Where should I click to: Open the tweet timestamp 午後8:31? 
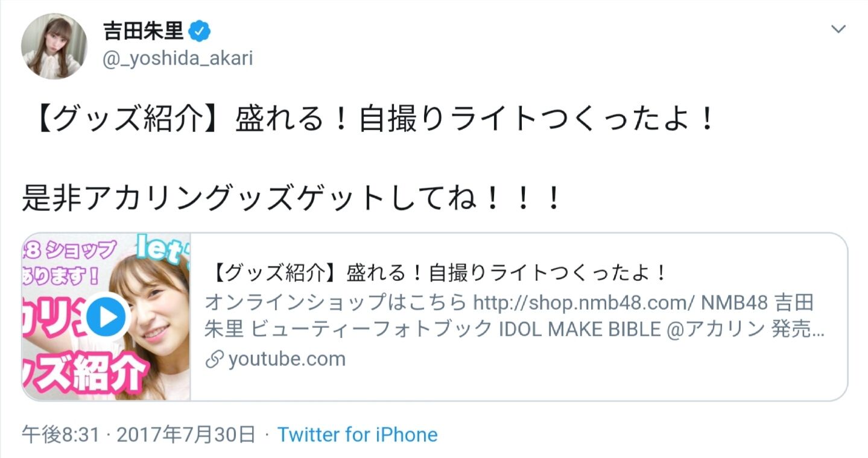point(60,434)
